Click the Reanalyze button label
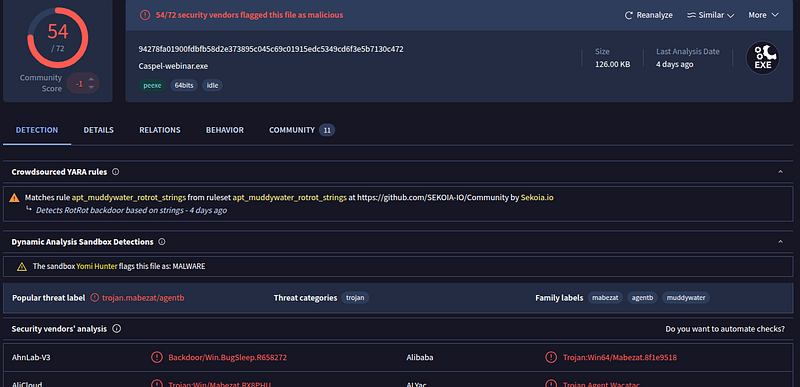Screen dimensions: 800x387 click(x=655, y=15)
